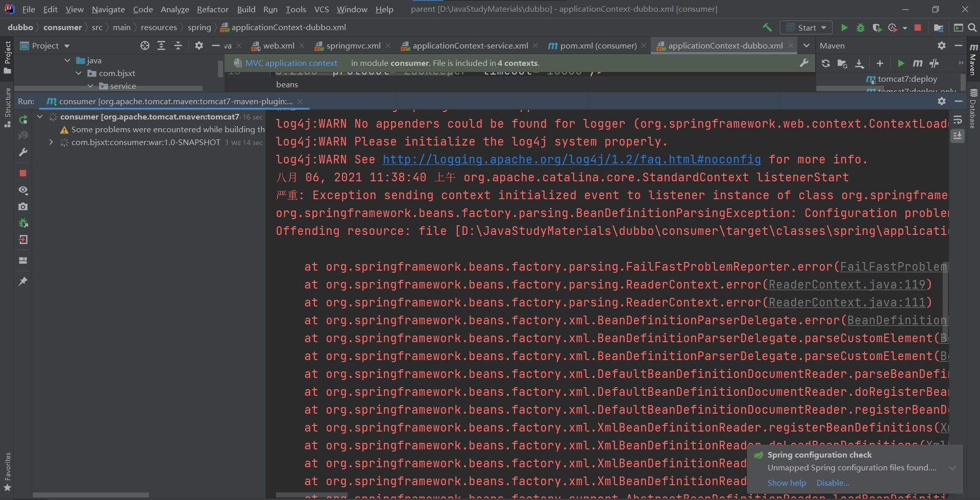Screen dimensions: 980x500
Task: Collapse the java folder in the Project tree
Action: [67, 60]
